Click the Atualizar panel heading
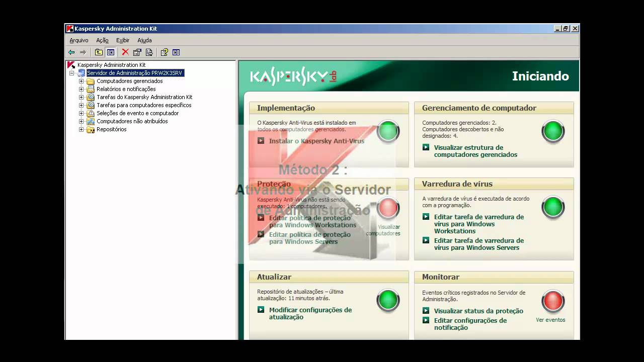 [274, 277]
